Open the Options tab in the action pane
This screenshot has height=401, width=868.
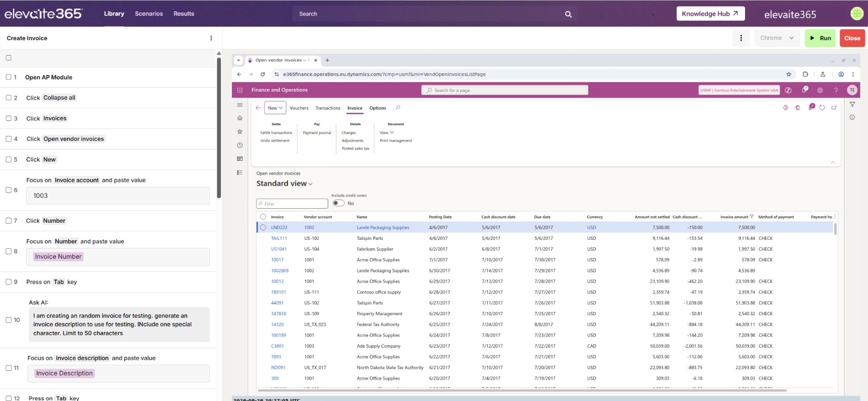pyautogui.click(x=377, y=108)
